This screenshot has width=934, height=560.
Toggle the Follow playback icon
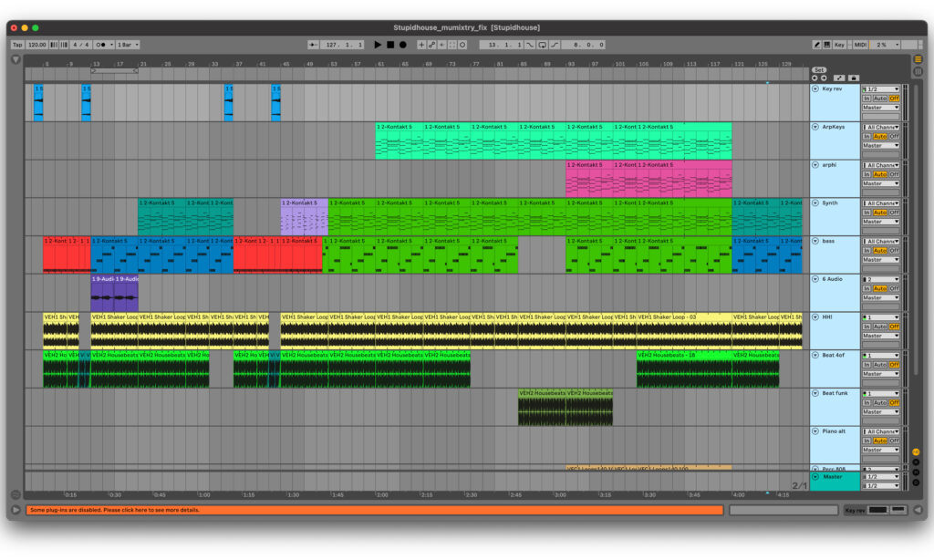pos(314,45)
